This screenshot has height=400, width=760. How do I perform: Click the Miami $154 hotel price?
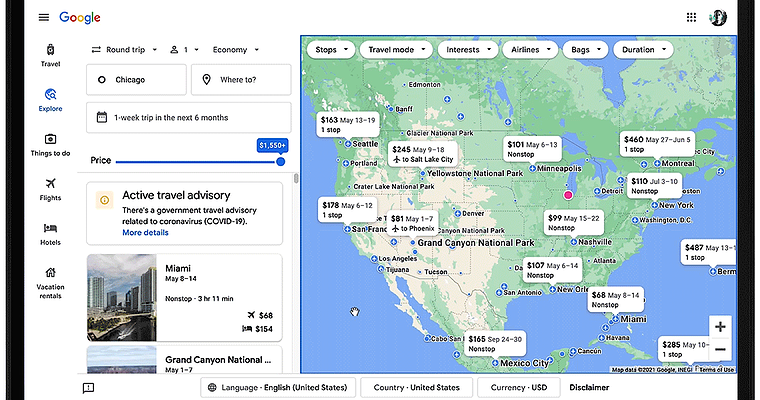click(x=257, y=329)
